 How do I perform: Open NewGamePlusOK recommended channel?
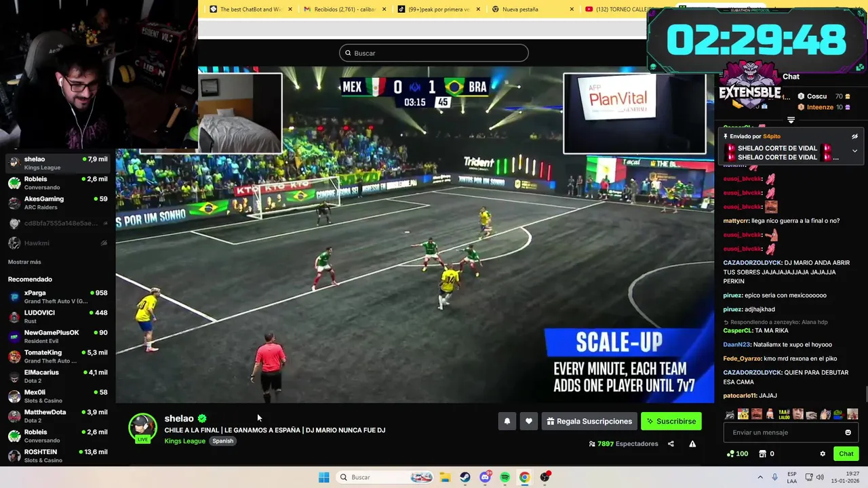[58, 336]
